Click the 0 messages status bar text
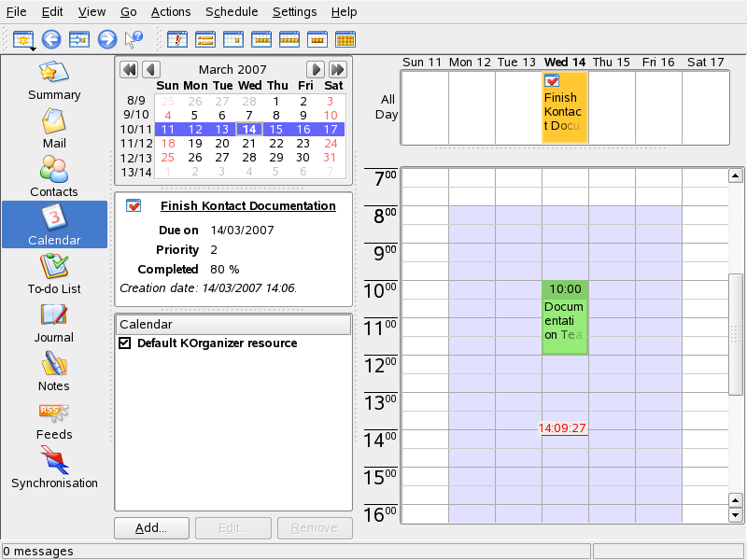The width and height of the screenshot is (747, 560). (x=38, y=552)
